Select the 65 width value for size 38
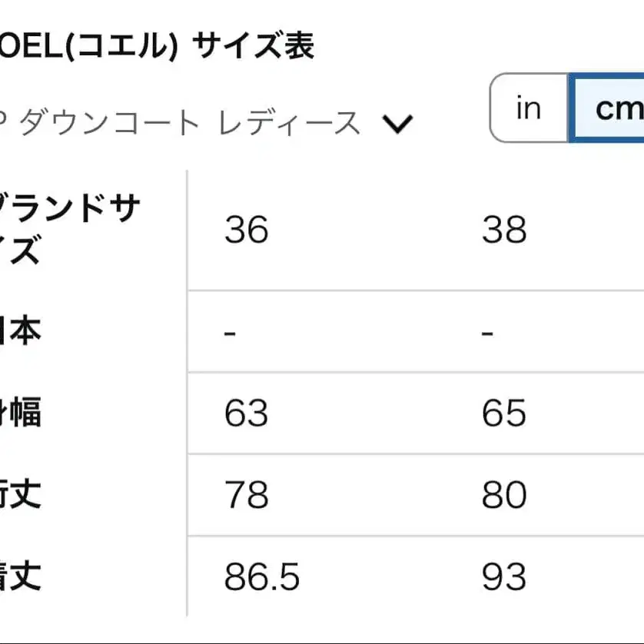This screenshot has width=644, height=644. (503, 413)
